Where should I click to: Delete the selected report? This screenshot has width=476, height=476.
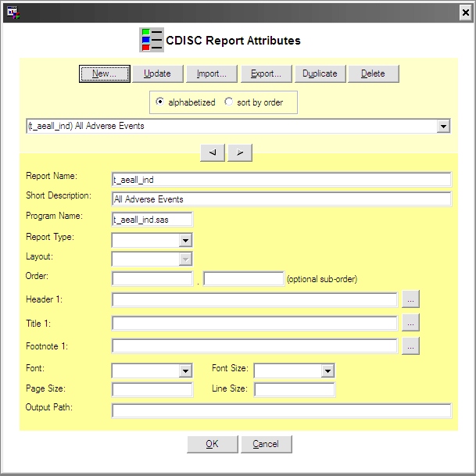click(x=374, y=73)
